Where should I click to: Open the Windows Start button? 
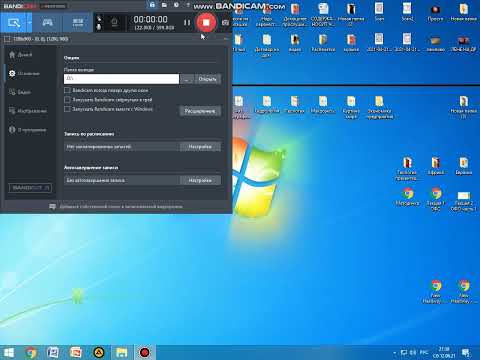9,353
